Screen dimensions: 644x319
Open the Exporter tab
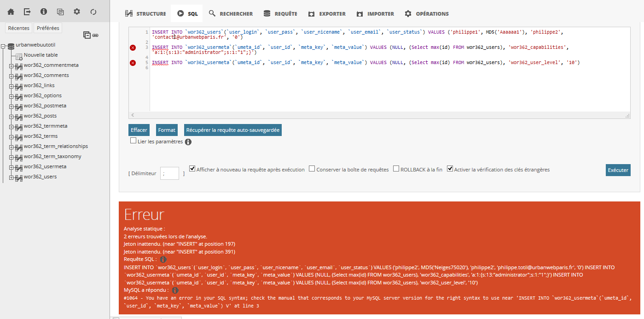click(x=327, y=14)
